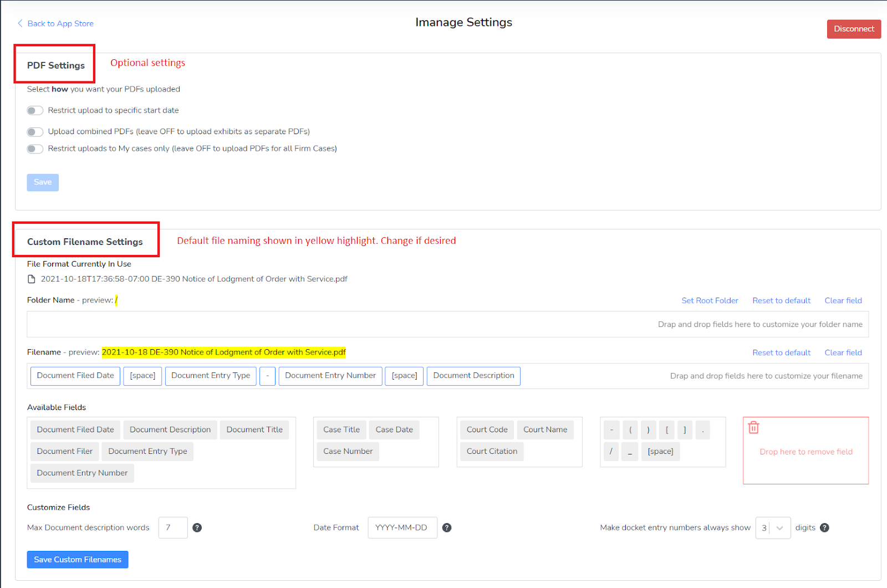Click Case Date available field
Screen dimensions: 887x588
[x=394, y=430]
